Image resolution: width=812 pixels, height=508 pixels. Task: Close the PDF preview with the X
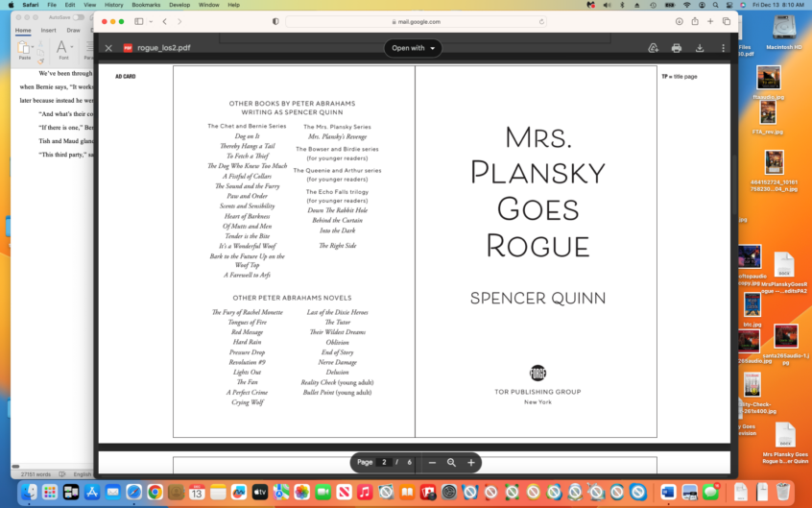coord(108,48)
